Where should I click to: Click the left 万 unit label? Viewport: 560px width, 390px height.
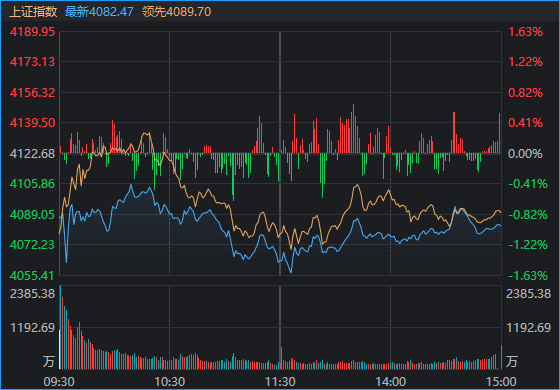pyautogui.click(x=49, y=361)
